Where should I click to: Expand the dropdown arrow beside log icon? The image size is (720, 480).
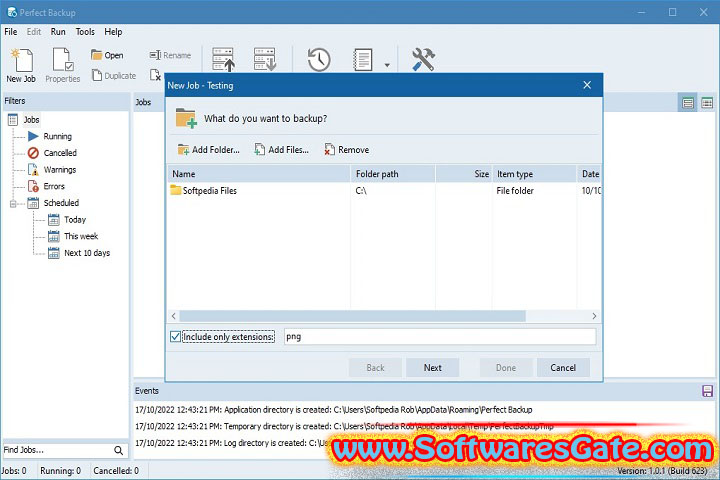pyautogui.click(x=387, y=65)
